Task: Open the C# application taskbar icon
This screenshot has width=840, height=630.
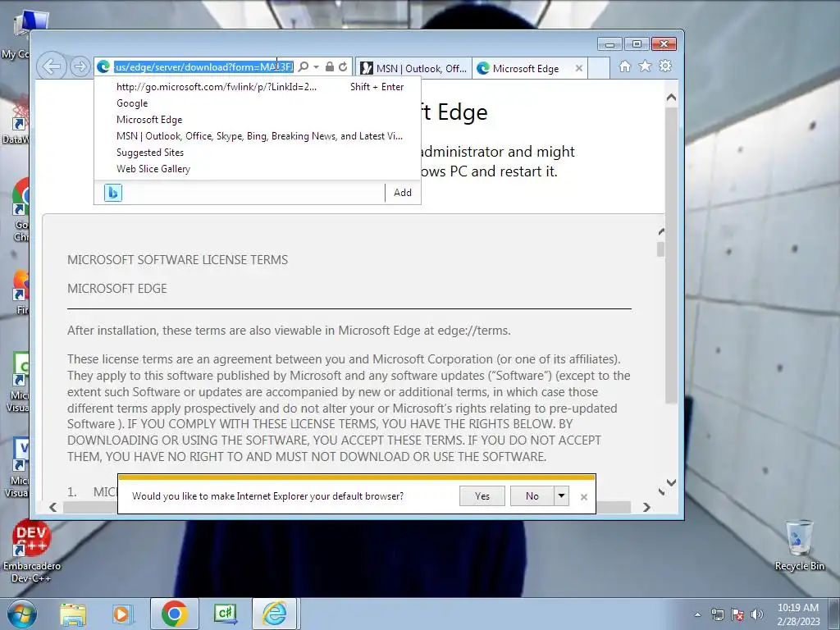Action: [x=226, y=614]
